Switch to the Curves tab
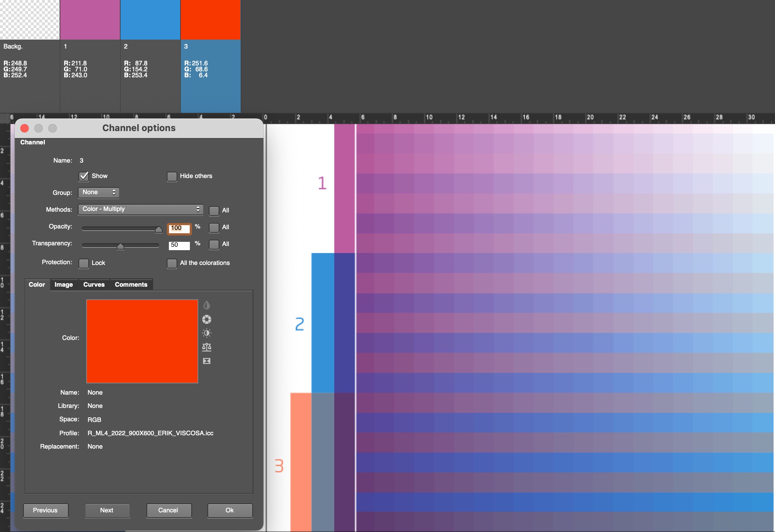This screenshot has width=775, height=532. (94, 285)
